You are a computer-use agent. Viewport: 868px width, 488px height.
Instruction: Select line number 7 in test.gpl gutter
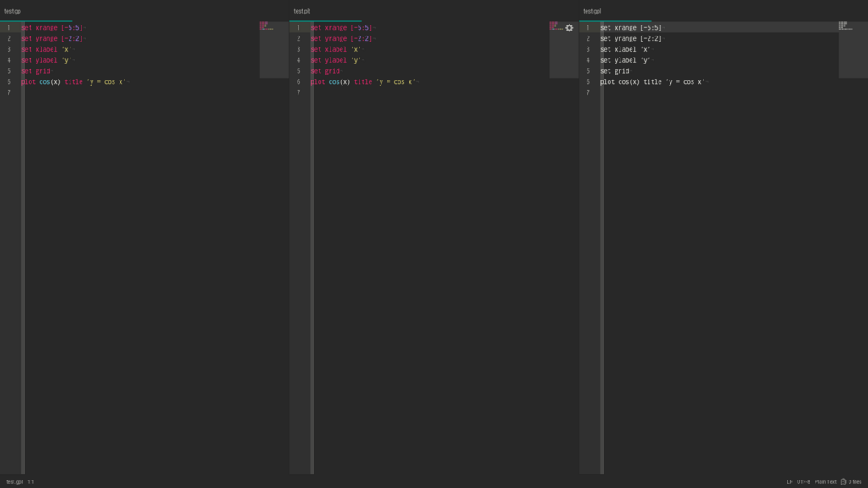(x=588, y=92)
